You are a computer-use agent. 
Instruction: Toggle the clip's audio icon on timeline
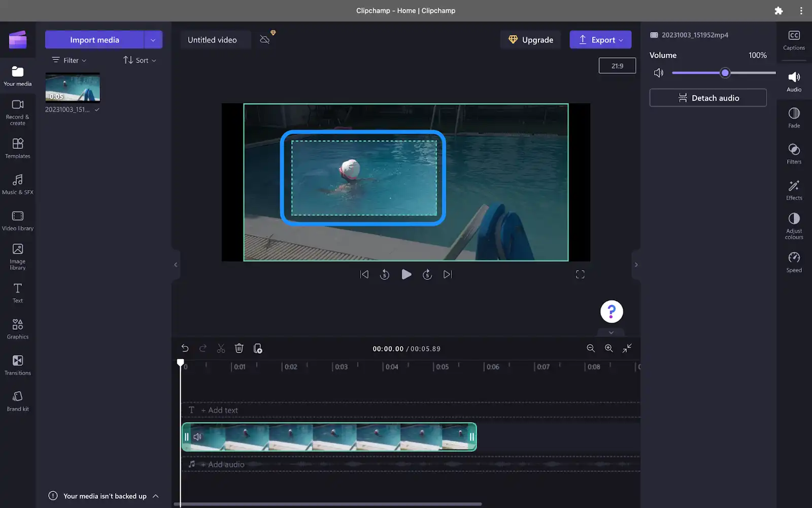[x=197, y=436]
